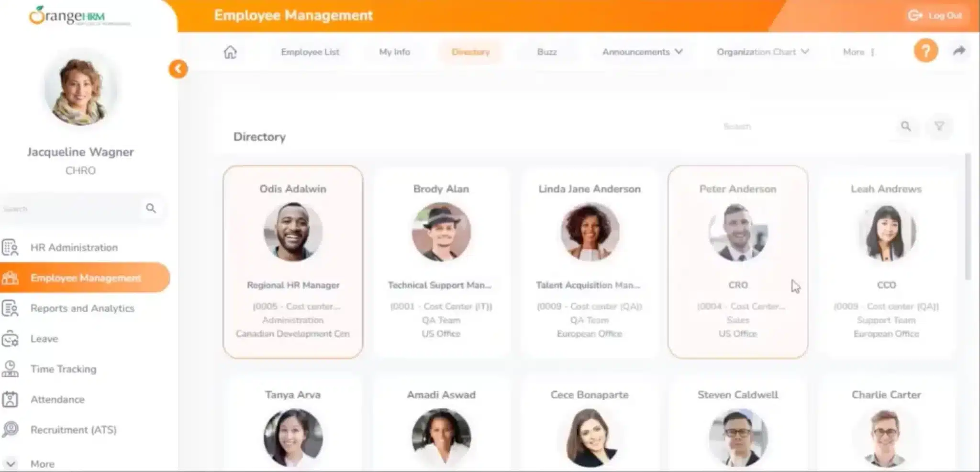
Task: Click Odis Adalwin's avatar photo
Action: click(x=293, y=232)
